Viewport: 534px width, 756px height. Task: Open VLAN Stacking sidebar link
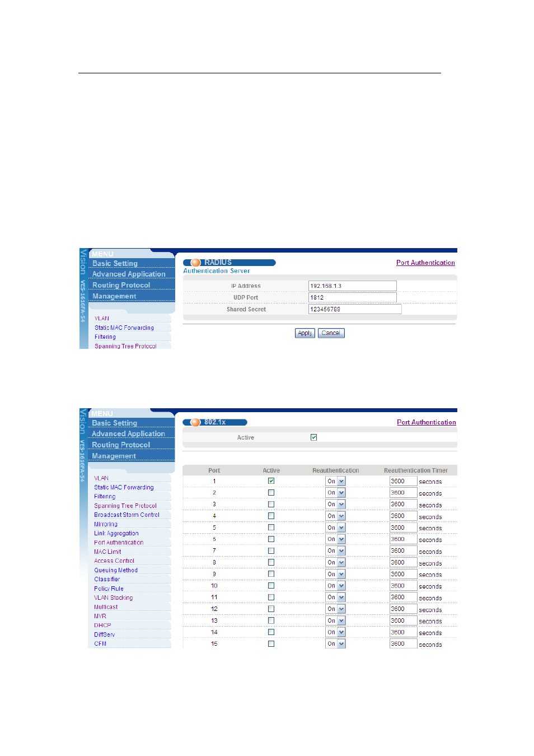114,598
